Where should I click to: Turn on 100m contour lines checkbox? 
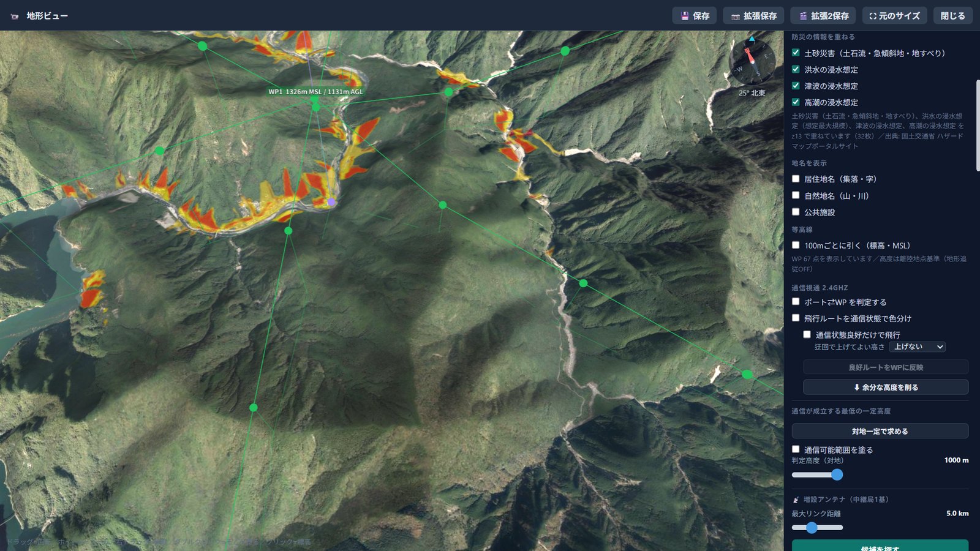click(x=796, y=245)
